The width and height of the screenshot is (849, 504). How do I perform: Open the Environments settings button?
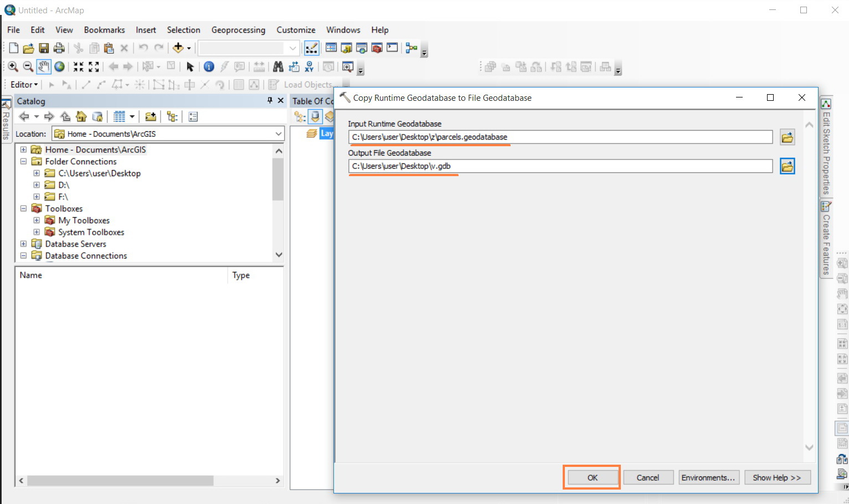pyautogui.click(x=708, y=477)
